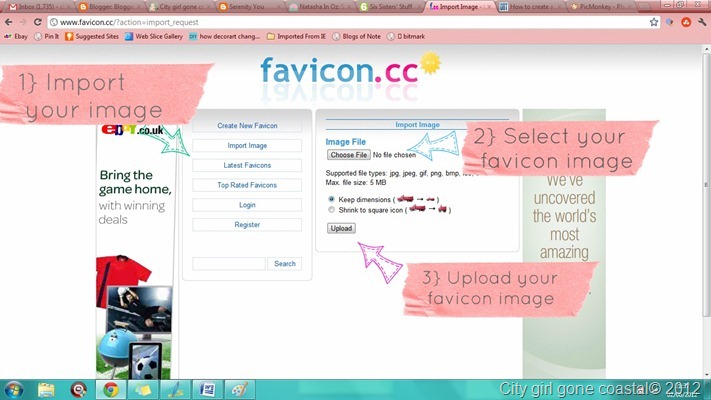The width and height of the screenshot is (711, 400).
Task: Open the Chrome wrench menu
Action: [702, 22]
